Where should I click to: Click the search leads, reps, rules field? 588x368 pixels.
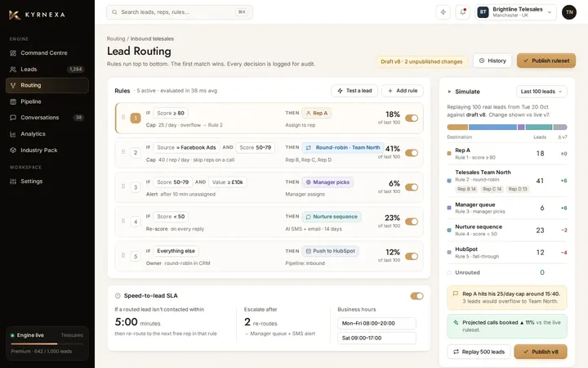(x=180, y=12)
